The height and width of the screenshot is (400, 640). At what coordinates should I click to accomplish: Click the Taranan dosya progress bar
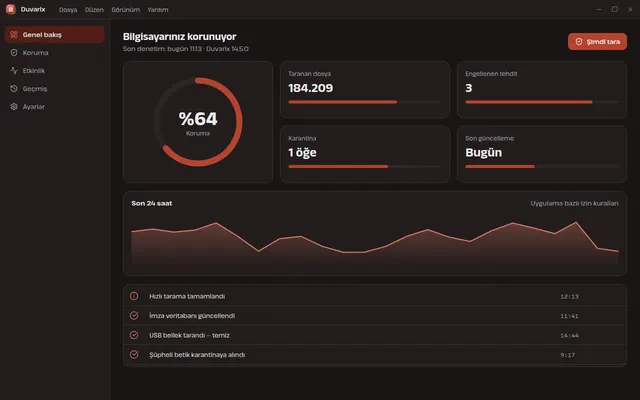coord(364,102)
